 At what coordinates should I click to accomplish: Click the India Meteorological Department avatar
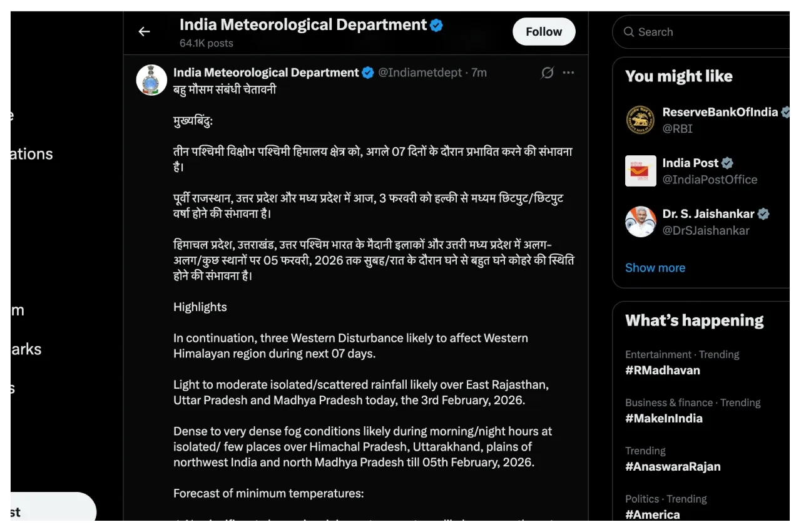click(x=151, y=80)
